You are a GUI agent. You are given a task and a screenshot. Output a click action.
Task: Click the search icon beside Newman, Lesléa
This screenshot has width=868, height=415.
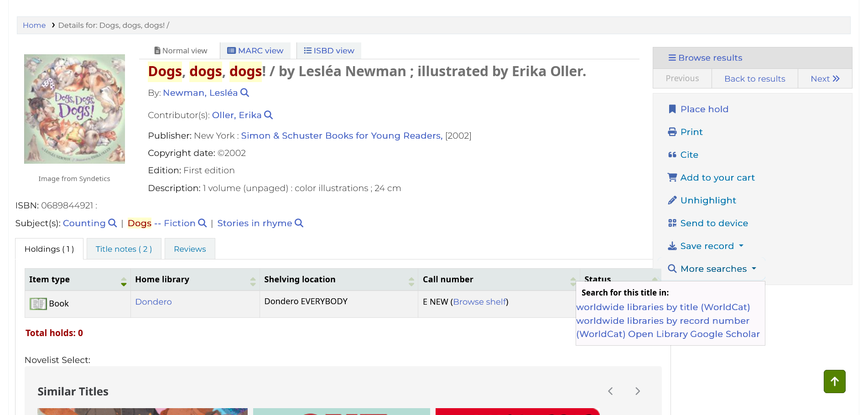tap(244, 93)
